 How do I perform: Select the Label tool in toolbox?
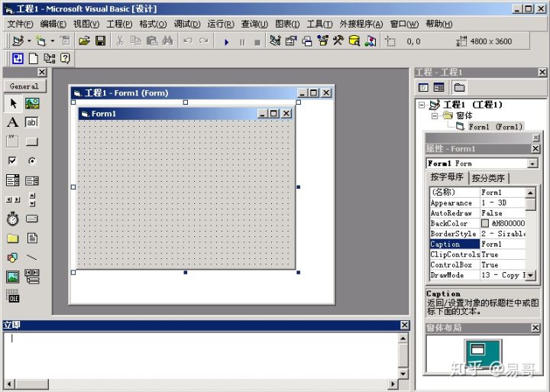pos(13,122)
